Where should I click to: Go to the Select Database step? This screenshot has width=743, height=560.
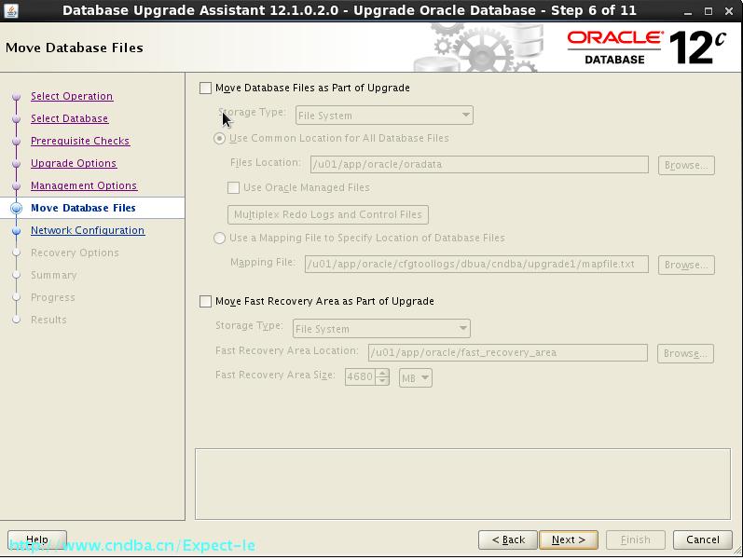69,118
